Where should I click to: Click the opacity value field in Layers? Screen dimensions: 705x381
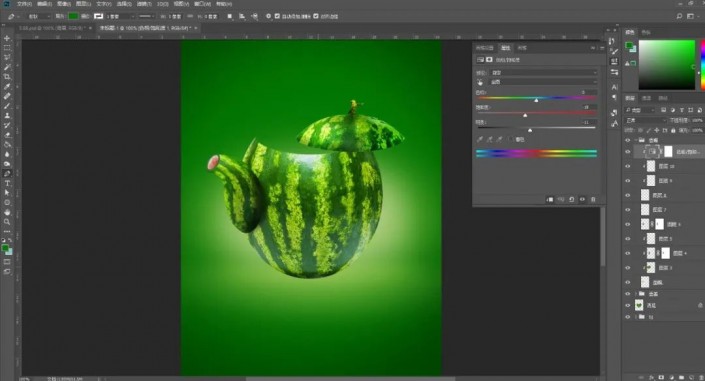point(697,120)
